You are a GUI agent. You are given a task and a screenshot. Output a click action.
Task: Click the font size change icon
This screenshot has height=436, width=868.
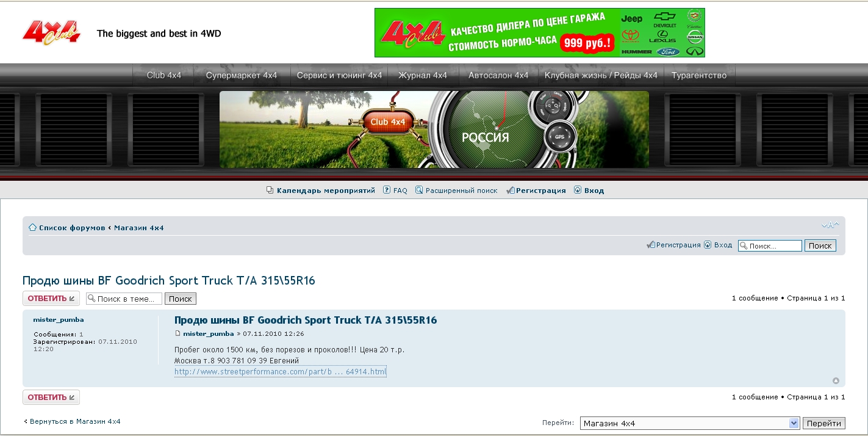click(x=830, y=225)
